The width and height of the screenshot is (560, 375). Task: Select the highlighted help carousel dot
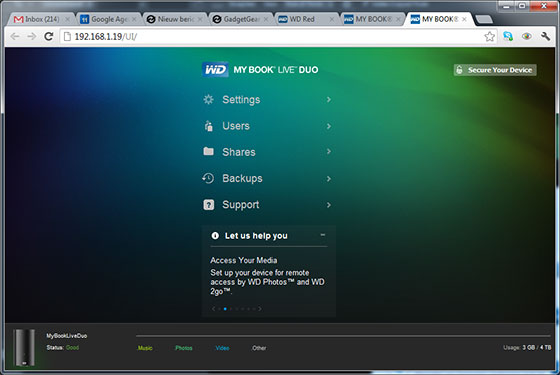pyautogui.click(x=225, y=309)
